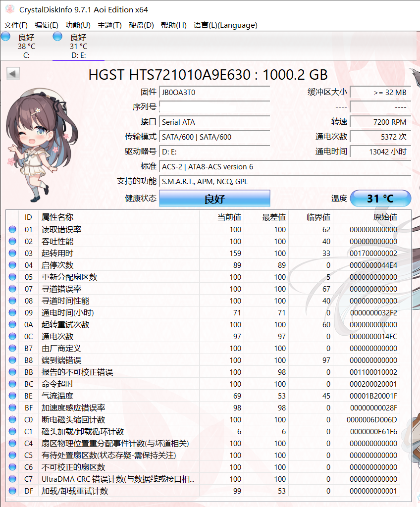Image resolution: width=420 pixels, height=507 pixels.
Task: Click status orb of 端到端错误 row
Action: click(12, 360)
